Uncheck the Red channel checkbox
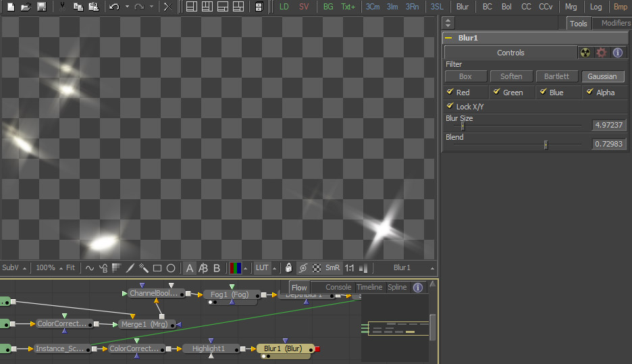Screen dimensions: 632x364 [450, 92]
